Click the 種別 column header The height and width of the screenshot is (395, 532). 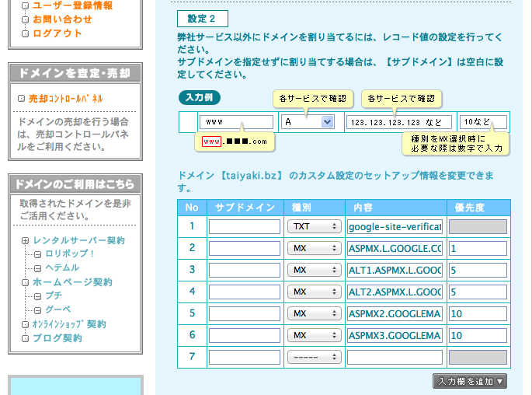point(315,208)
